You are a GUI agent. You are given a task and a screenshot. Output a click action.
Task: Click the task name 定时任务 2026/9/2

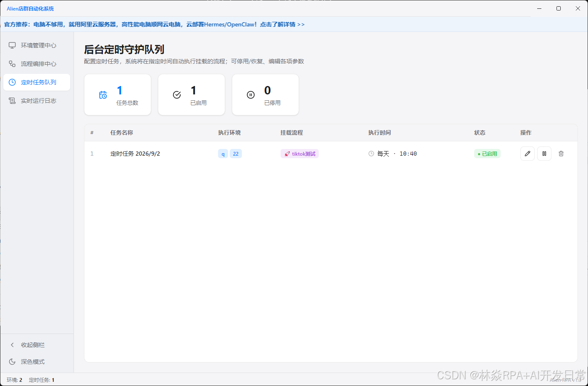coord(135,154)
